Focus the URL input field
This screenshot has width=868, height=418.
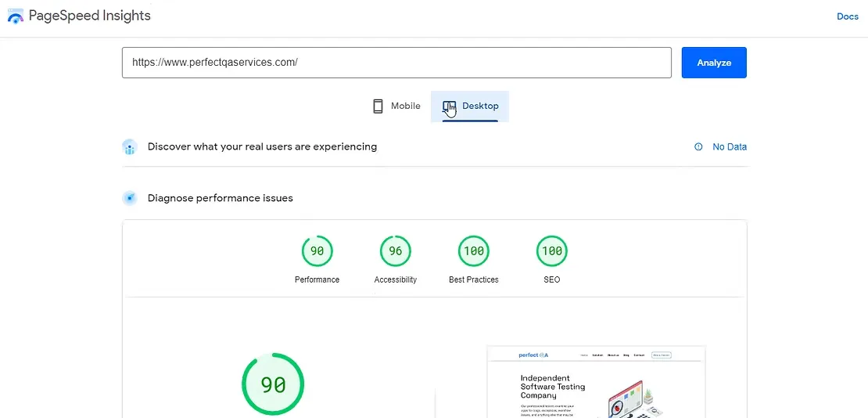tap(396, 62)
